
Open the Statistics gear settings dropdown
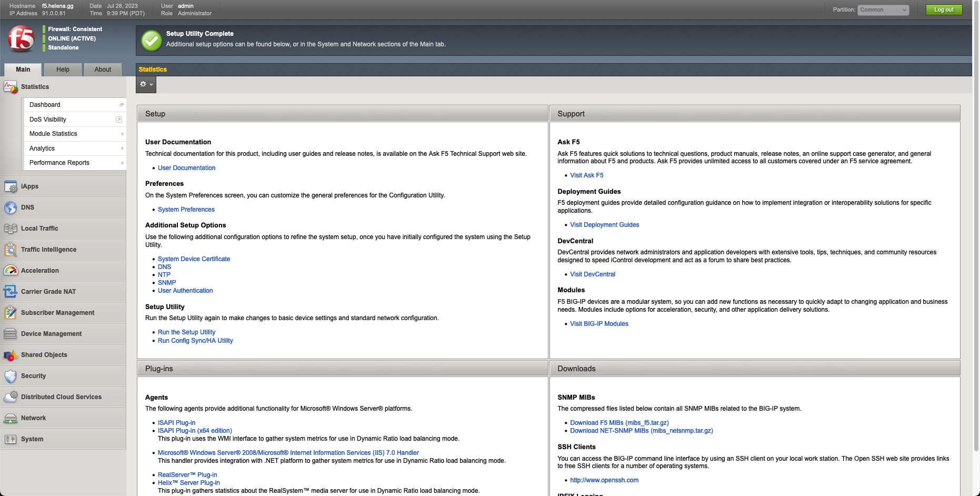(146, 84)
